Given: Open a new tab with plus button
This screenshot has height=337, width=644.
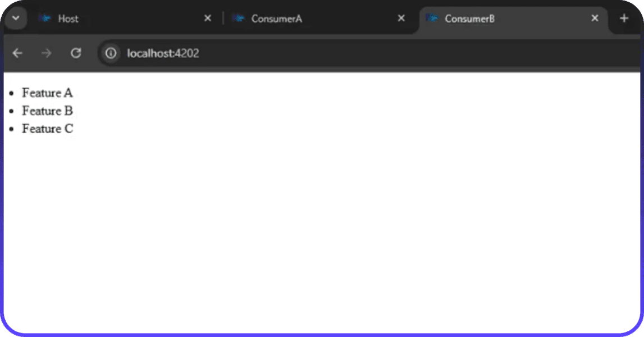Looking at the screenshot, I should pyautogui.click(x=624, y=19).
